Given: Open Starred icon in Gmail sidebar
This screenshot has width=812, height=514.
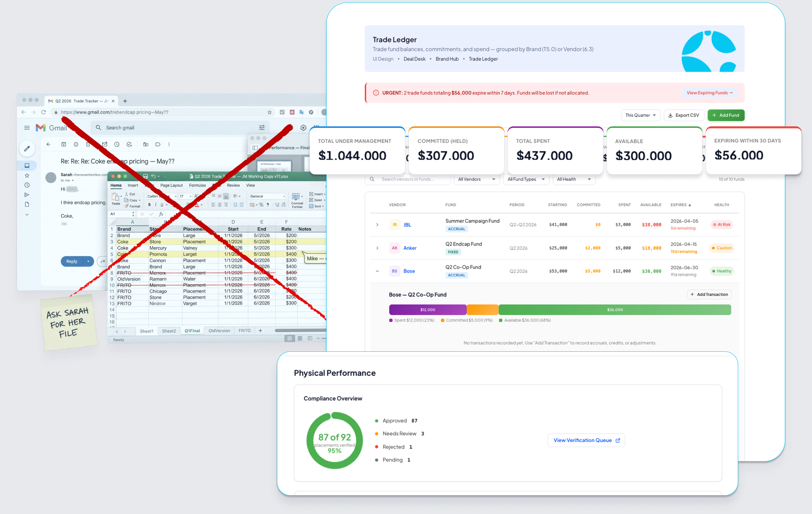Looking at the screenshot, I should [x=27, y=176].
